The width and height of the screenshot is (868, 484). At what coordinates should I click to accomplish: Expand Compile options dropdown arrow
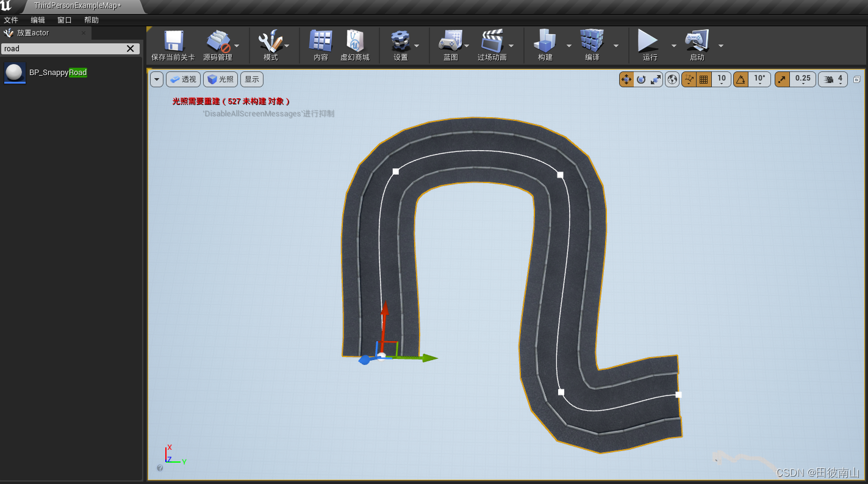click(x=616, y=46)
